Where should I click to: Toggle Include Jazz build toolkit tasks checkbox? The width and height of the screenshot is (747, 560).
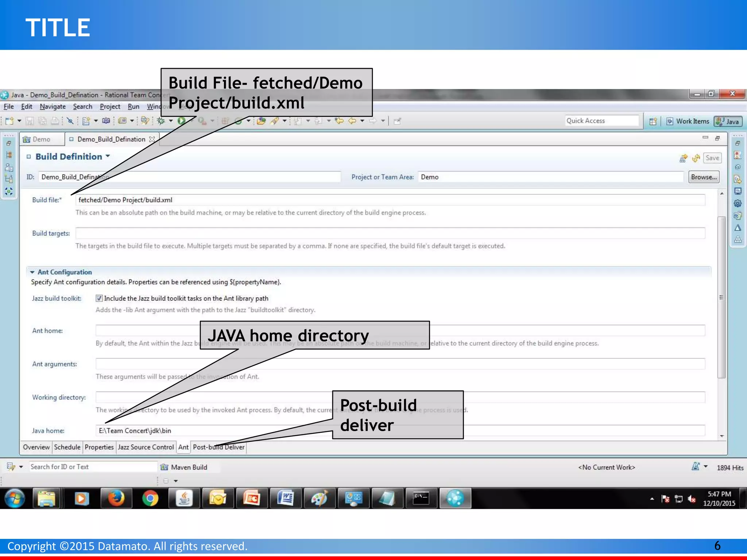pos(99,298)
